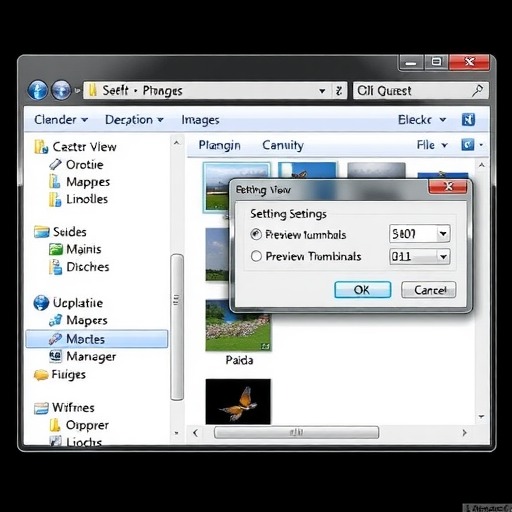The image size is (512, 512).
Task: Click the content pane scroll-down arrow
Action: (481, 416)
